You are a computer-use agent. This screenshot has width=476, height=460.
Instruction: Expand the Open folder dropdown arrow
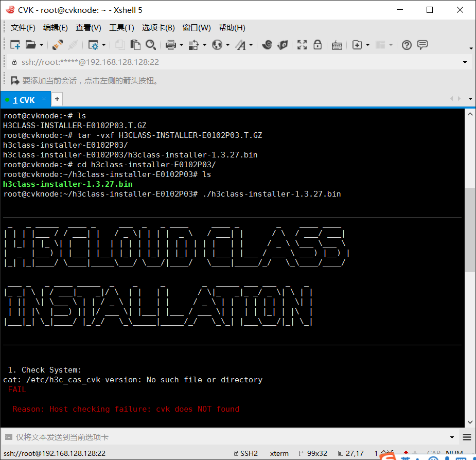(42, 45)
